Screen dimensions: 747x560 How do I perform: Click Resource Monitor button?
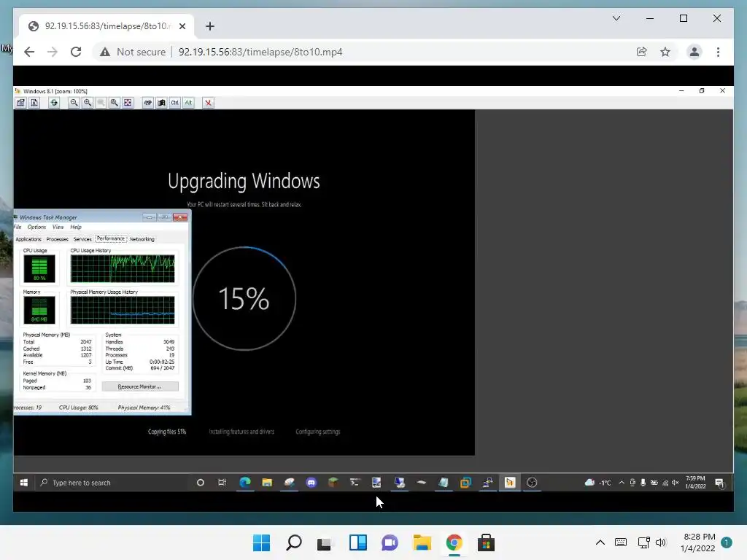tap(140, 386)
